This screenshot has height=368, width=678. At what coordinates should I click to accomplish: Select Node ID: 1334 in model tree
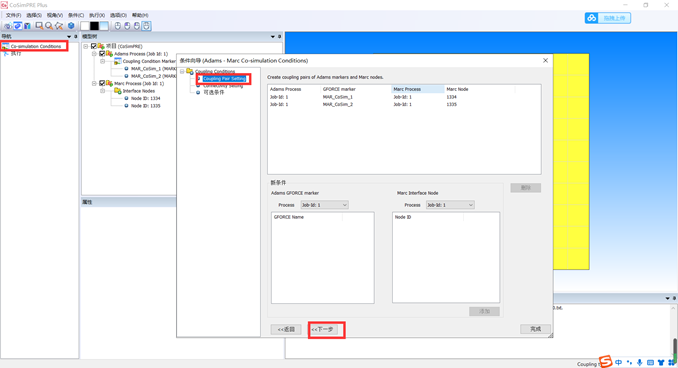click(x=145, y=98)
